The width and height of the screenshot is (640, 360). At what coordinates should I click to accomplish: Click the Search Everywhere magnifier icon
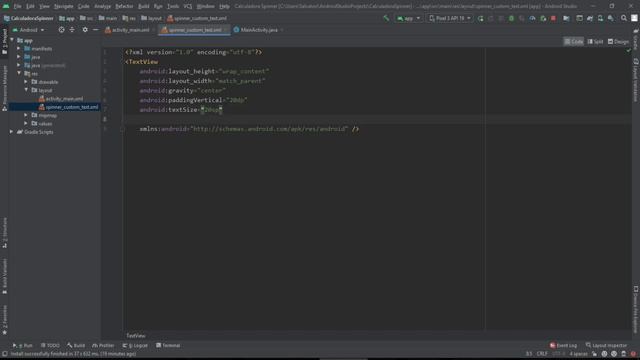624,18
